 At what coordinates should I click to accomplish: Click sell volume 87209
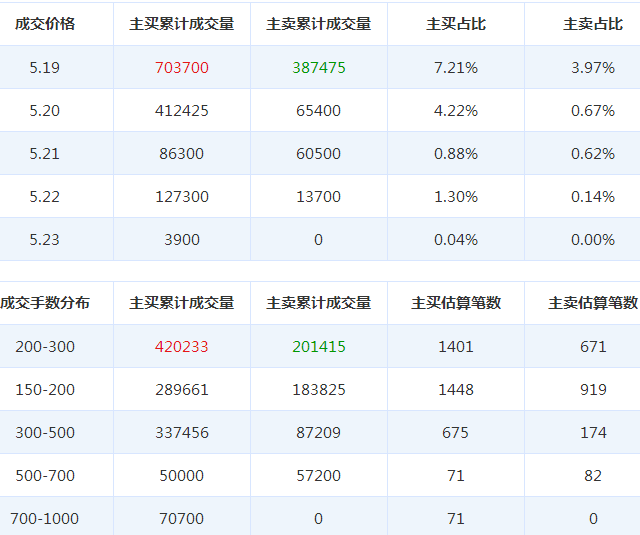[318, 433]
